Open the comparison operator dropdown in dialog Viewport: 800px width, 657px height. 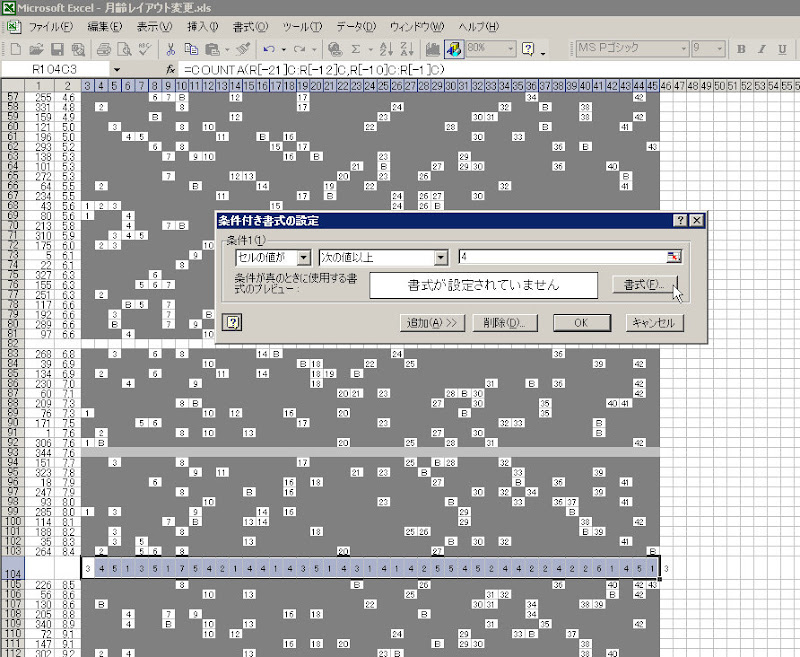441,258
